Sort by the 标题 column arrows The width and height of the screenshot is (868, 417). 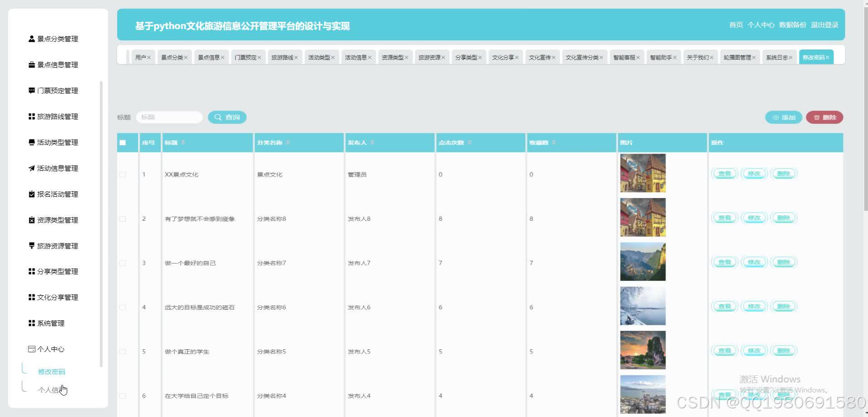tap(183, 143)
